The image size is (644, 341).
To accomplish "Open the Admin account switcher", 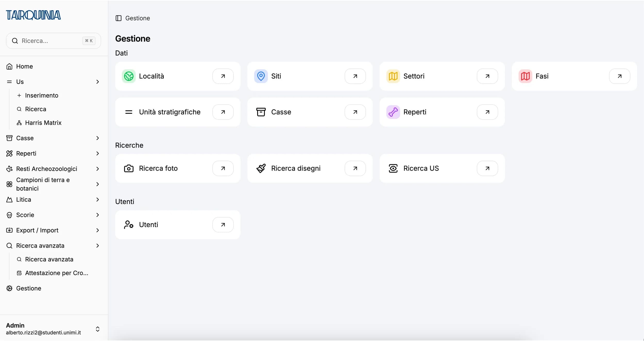I will point(97,329).
